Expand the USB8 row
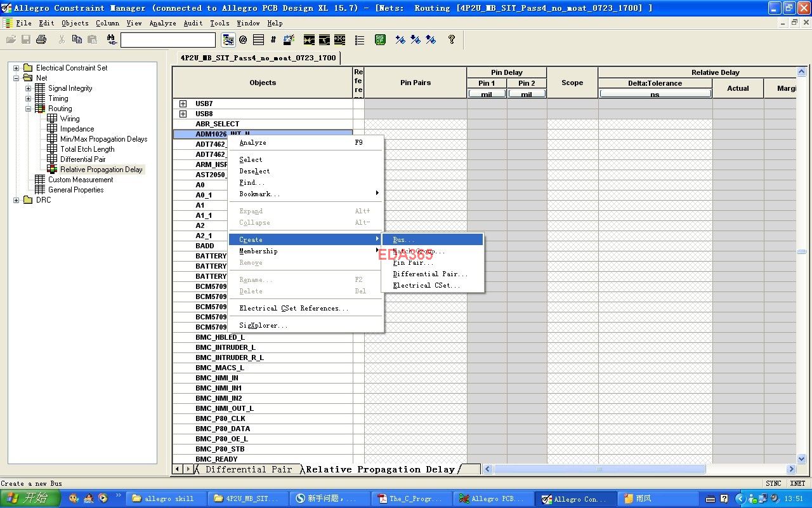The image size is (812, 508). 183,114
